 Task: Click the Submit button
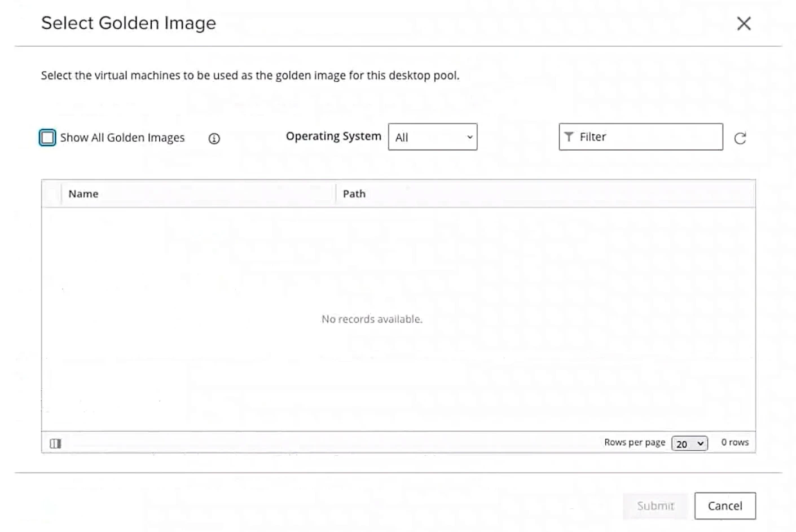coord(654,506)
